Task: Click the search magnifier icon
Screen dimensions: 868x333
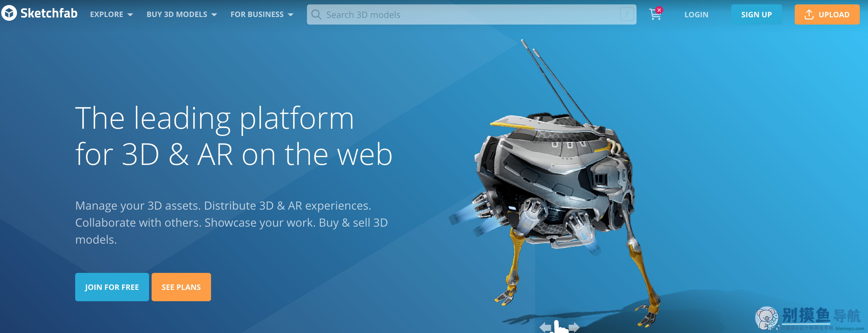Action: pyautogui.click(x=316, y=14)
